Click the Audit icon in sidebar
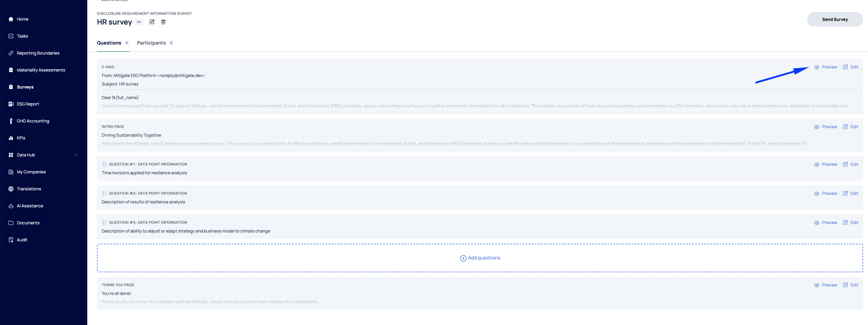The image size is (868, 325). pos(11,240)
